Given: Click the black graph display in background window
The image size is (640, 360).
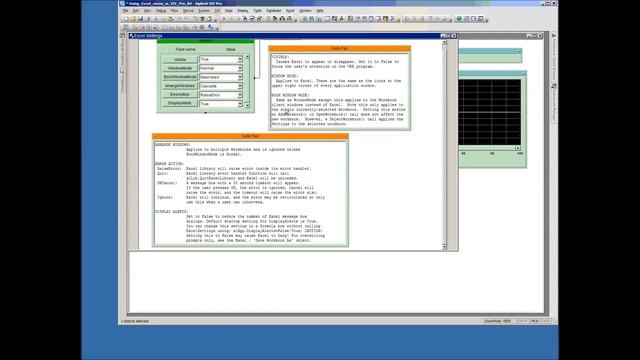Looking at the screenshot, I should (489, 112).
